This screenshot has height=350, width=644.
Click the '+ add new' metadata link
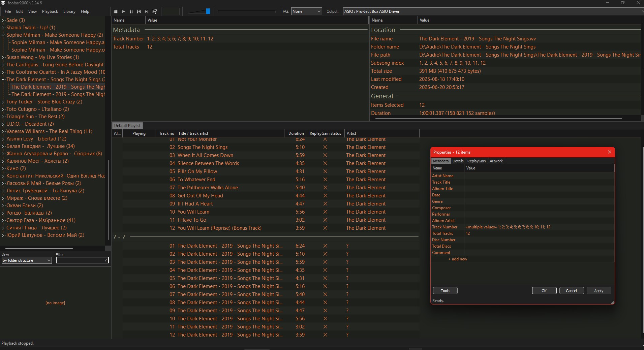(458, 259)
